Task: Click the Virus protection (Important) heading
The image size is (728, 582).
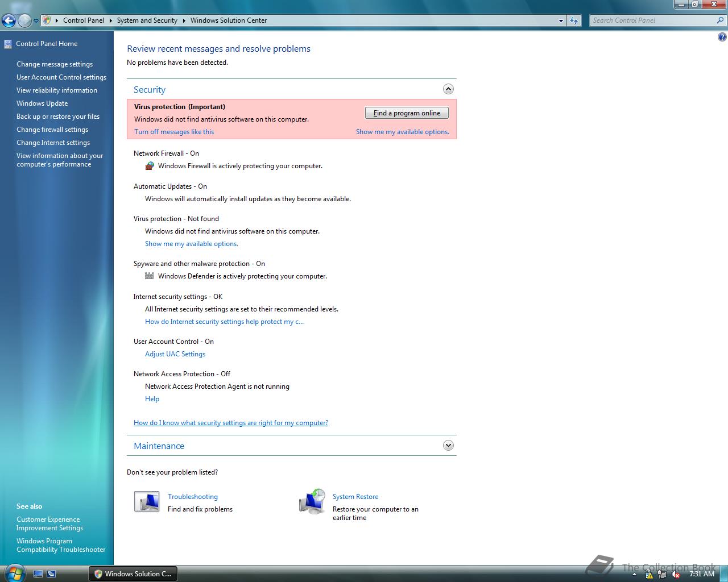Action: [x=180, y=107]
